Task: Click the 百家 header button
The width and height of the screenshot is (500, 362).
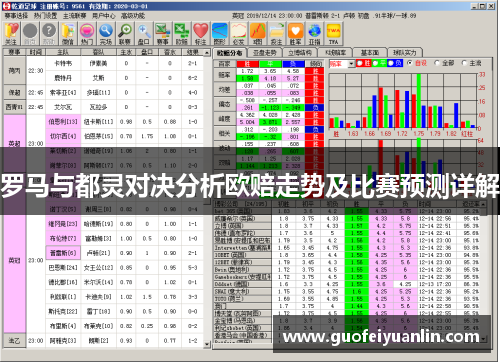Action: pyautogui.click(x=224, y=63)
